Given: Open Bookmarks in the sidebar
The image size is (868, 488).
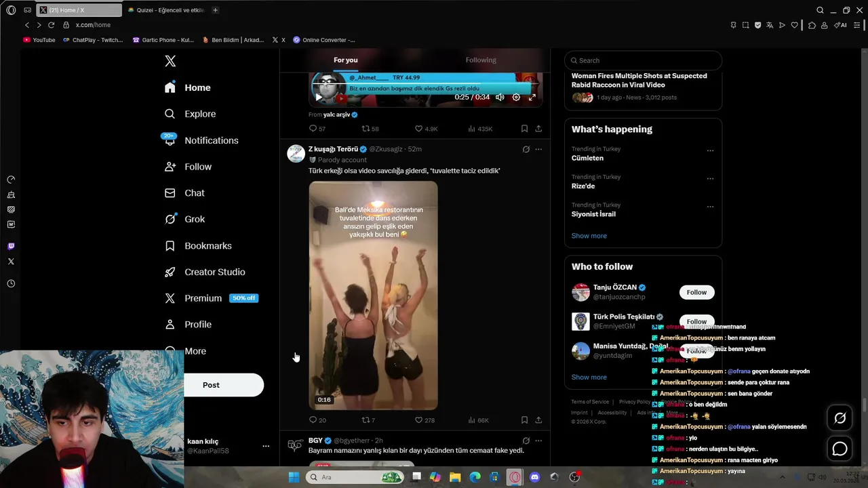Looking at the screenshot, I should point(198,245).
